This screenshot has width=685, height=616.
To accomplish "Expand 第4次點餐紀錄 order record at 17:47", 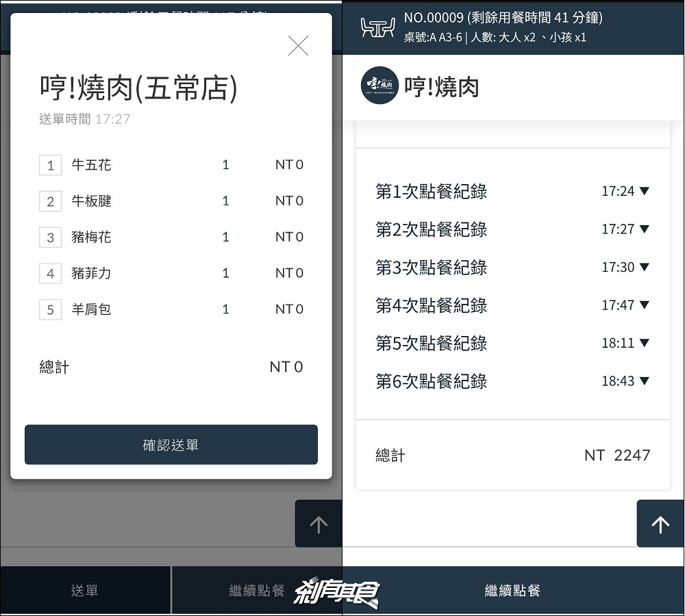I will [x=643, y=305].
